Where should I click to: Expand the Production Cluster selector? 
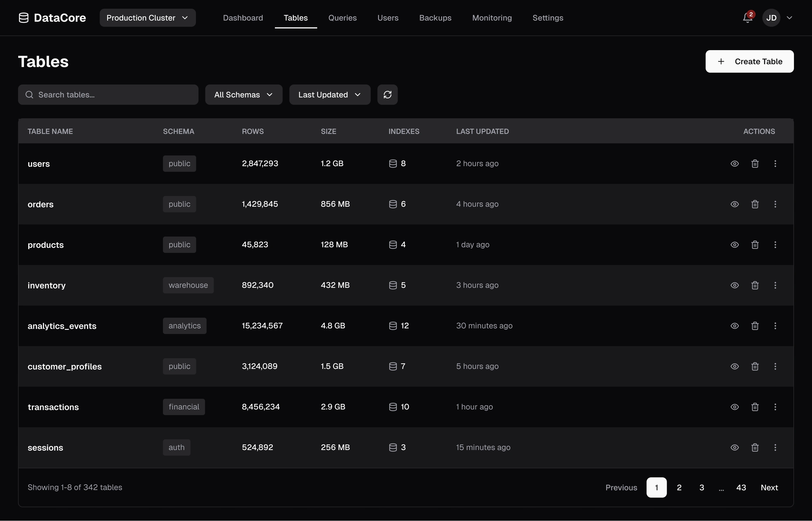coord(147,17)
